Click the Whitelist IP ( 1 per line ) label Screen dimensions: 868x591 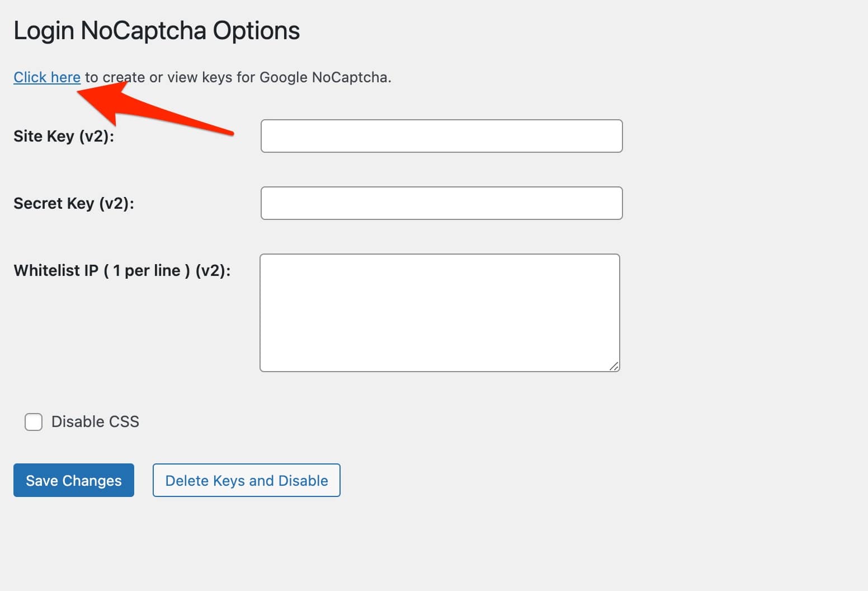click(122, 270)
